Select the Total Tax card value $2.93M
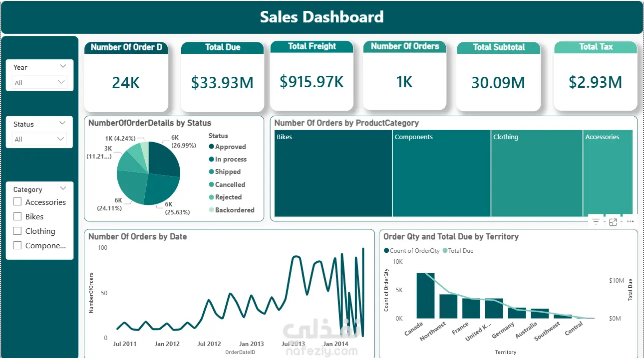 (595, 82)
